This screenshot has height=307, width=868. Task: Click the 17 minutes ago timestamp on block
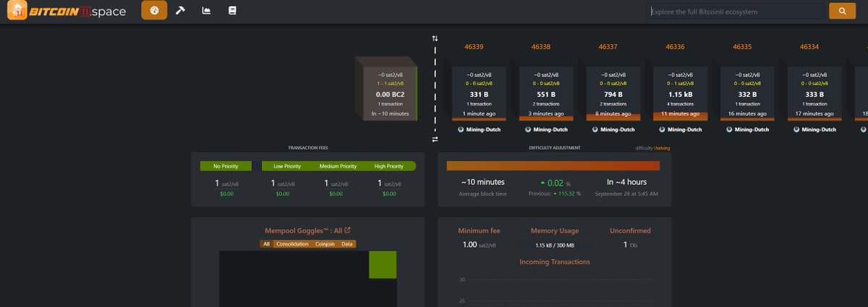point(814,113)
